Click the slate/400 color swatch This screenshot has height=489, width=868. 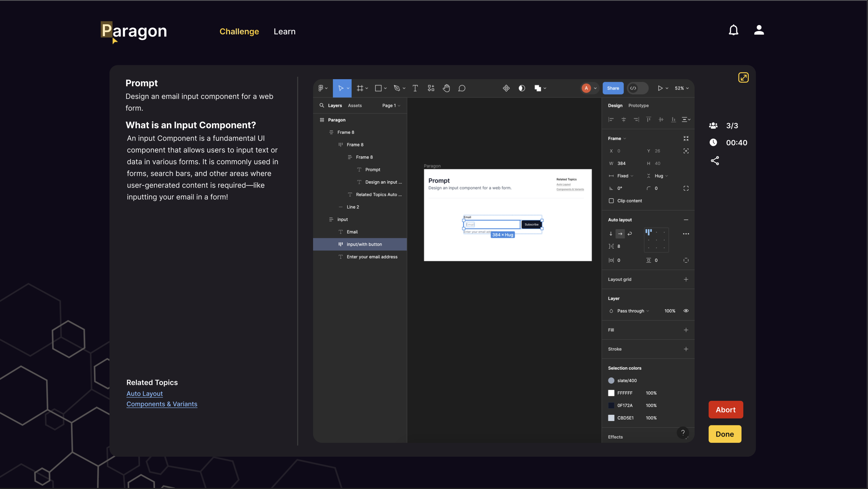tap(611, 381)
